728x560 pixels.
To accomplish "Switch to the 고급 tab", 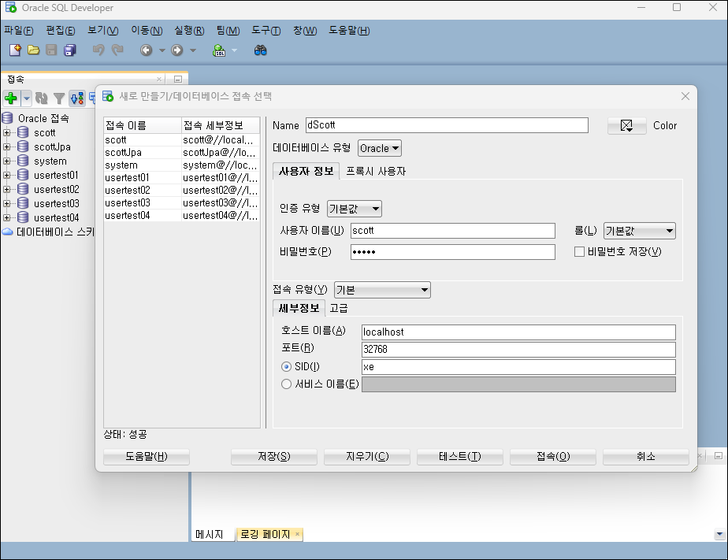I will click(x=339, y=308).
